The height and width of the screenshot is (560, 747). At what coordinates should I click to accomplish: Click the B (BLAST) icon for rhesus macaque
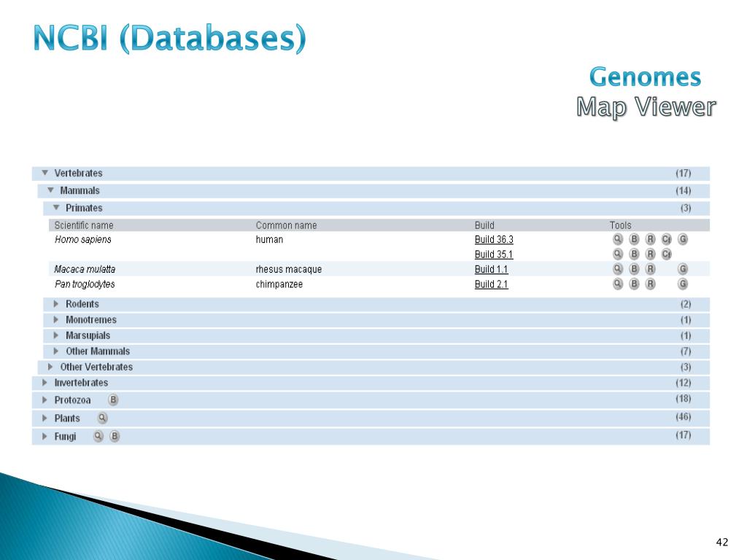tap(634, 269)
